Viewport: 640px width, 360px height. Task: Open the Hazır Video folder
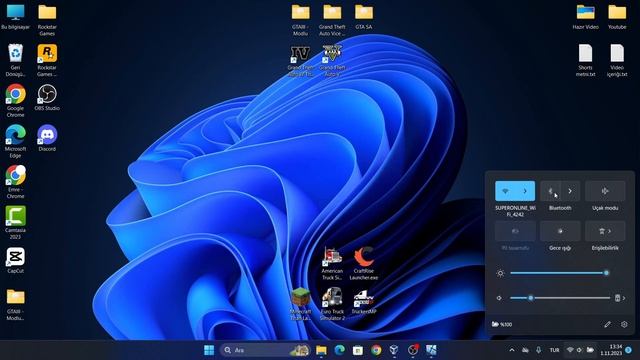coord(585,17)
